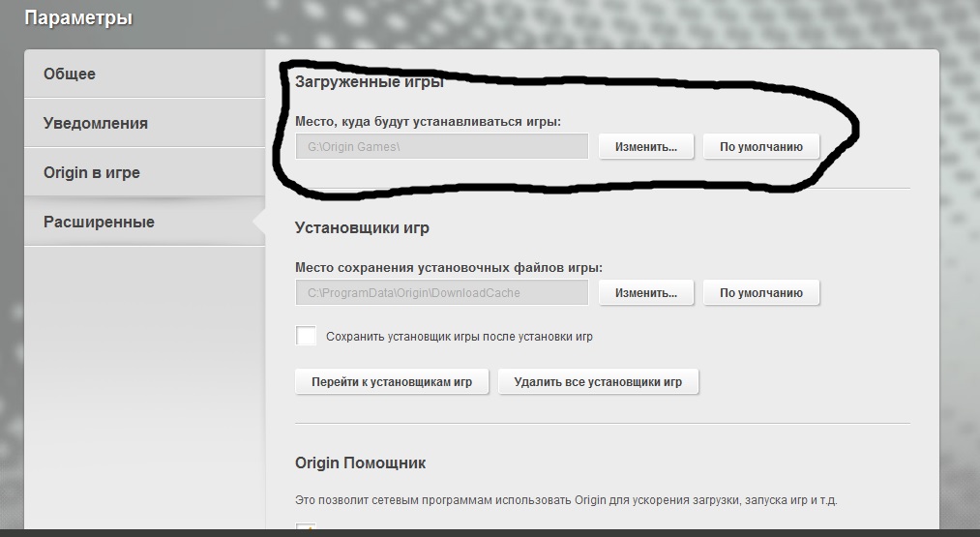This screenshot has height=537, width=980.
Task: Click the Origin Помощник description text
Action: click(566, 500)
